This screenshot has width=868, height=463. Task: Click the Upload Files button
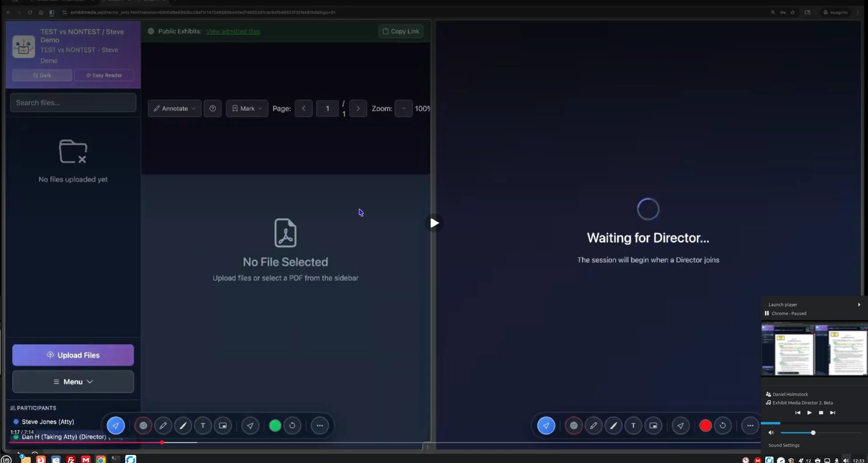[x=73, y=355]
